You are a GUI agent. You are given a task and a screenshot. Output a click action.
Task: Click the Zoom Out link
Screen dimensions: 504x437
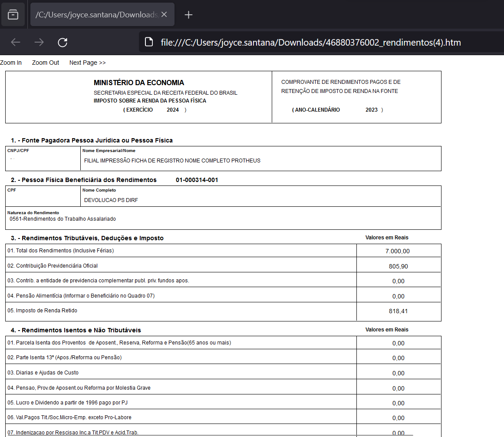tap(45, 63)
